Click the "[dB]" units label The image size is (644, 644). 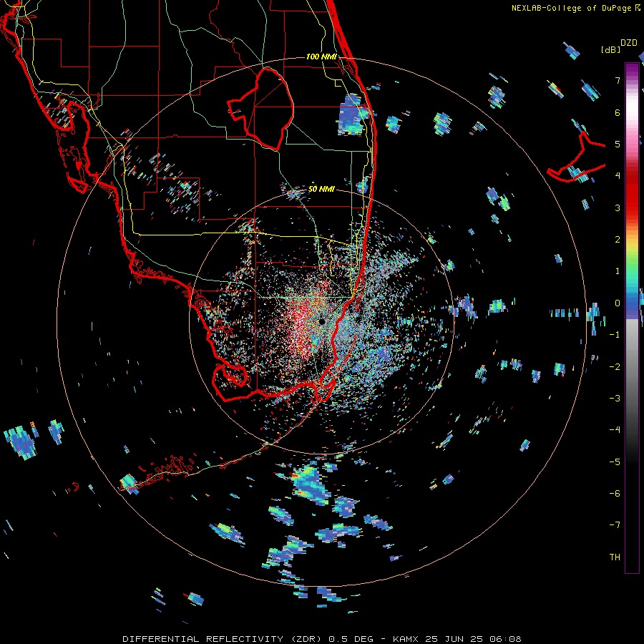[x=611, y=49]
